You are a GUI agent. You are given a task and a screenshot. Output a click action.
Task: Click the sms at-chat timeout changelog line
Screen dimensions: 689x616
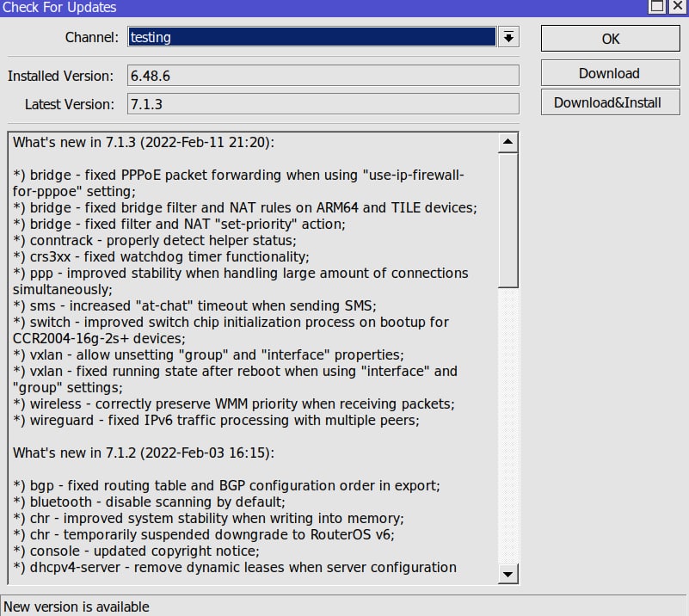194,305
